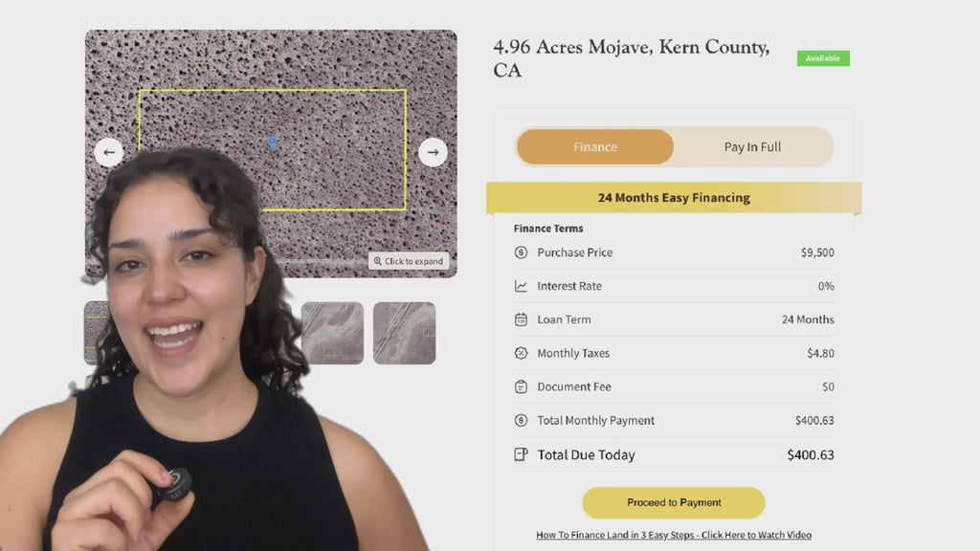Screen dimensions: 980x551
Task: Switch to the Pay In Full option
Action: [x=752, y=146]
